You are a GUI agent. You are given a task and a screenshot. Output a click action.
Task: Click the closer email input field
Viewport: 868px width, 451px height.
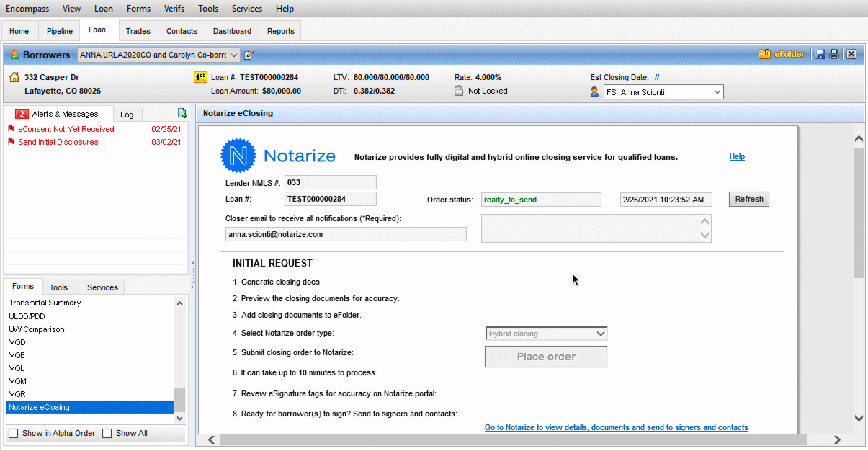point(346,234)
